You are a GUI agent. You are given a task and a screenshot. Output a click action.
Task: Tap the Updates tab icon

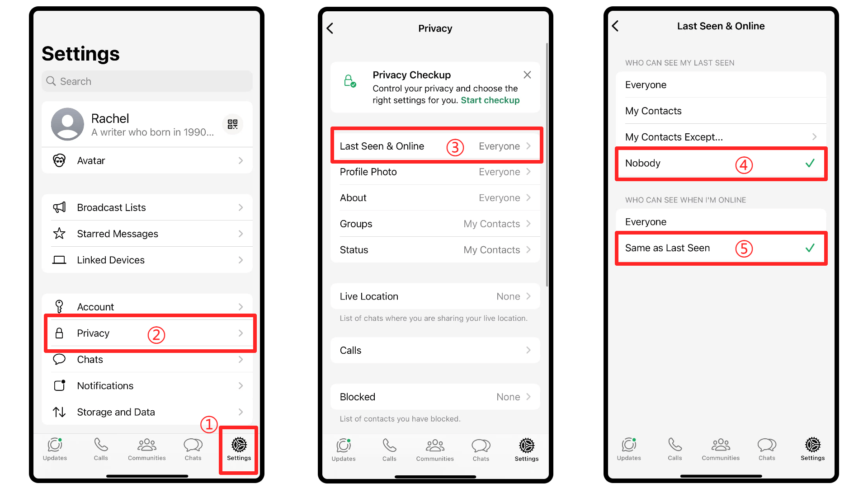point(56,450)
